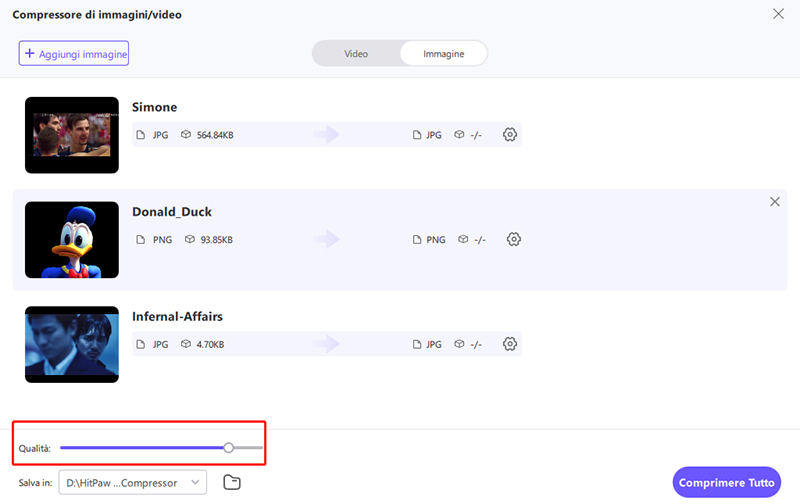This screenshot has height=504, width=800.
Task: Select the Simone image thumbnail
Action: (72, 135)
